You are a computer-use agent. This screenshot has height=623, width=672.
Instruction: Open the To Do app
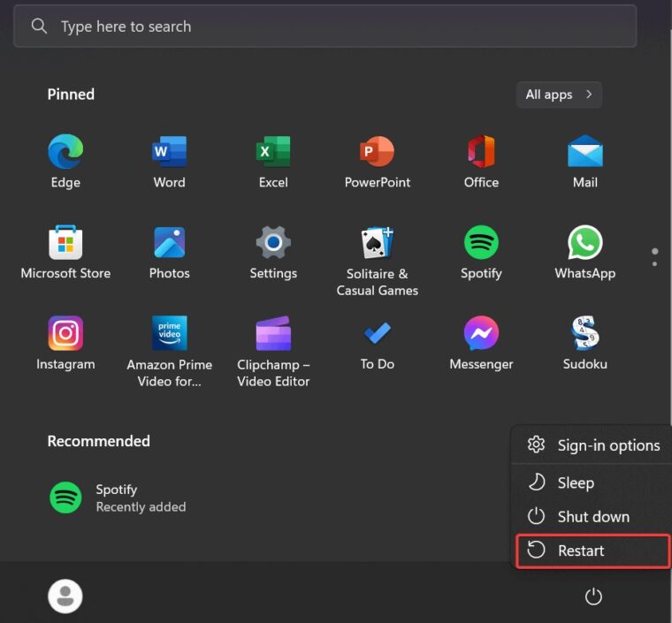[378, 333]
